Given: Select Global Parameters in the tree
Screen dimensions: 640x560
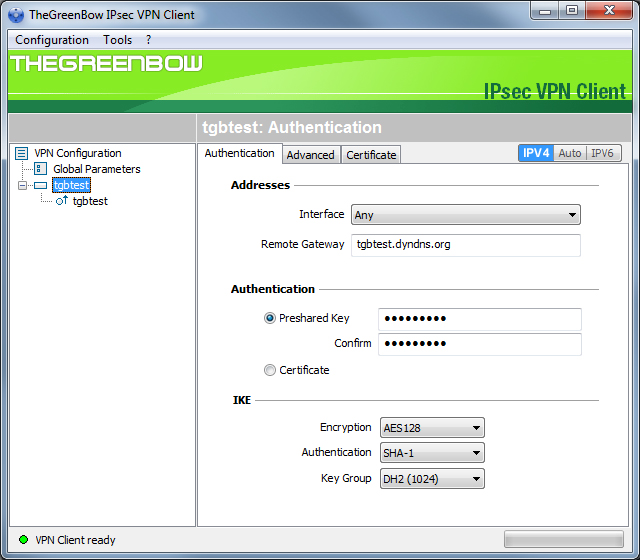Looking at the screenshot, I should point(97,169).
